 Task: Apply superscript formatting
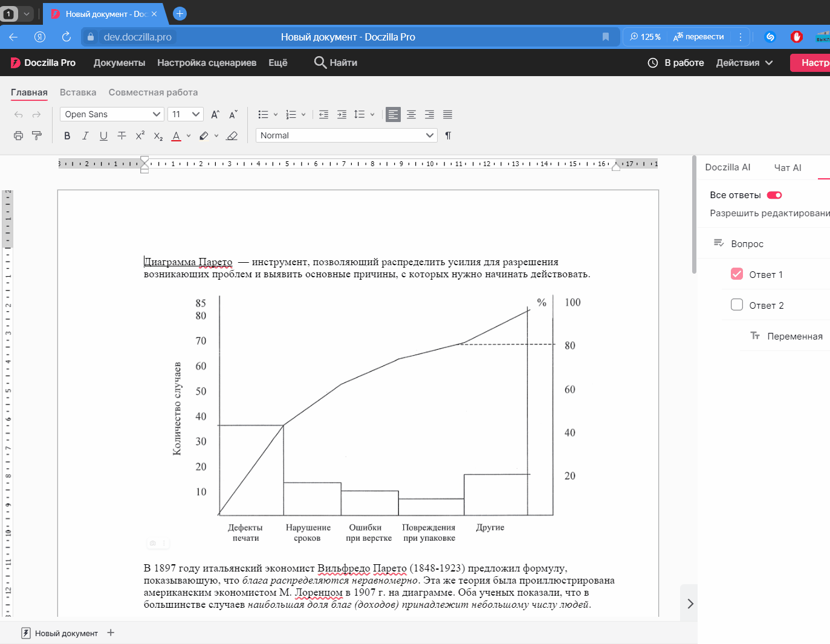140,136
